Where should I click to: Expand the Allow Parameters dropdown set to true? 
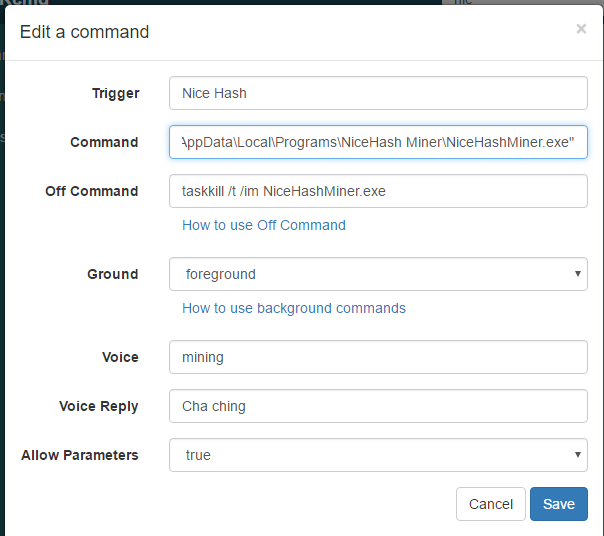click(x=378, y=455)
